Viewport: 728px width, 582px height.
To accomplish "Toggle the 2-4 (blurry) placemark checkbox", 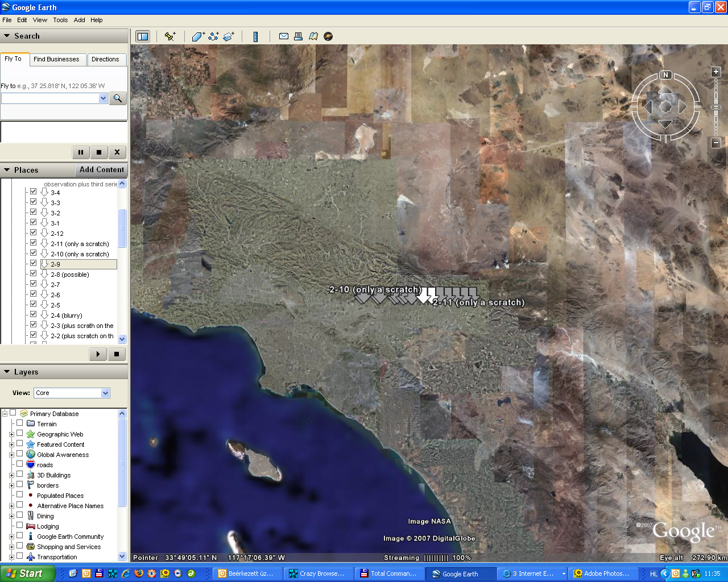I will (x=33, y=314).
